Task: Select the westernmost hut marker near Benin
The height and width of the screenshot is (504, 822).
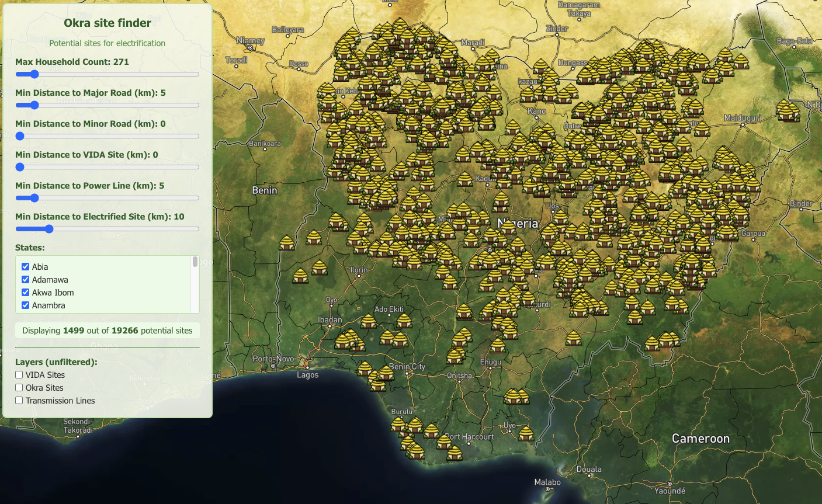Action: click(287, 243)
